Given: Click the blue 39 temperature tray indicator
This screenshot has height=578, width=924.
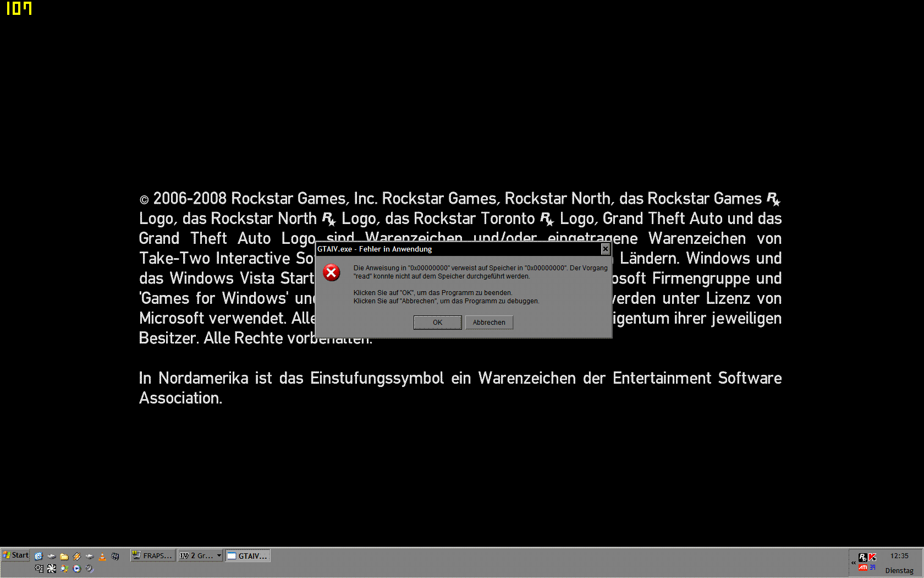Looking at the screenshot, I should click(x=872, y=568).
